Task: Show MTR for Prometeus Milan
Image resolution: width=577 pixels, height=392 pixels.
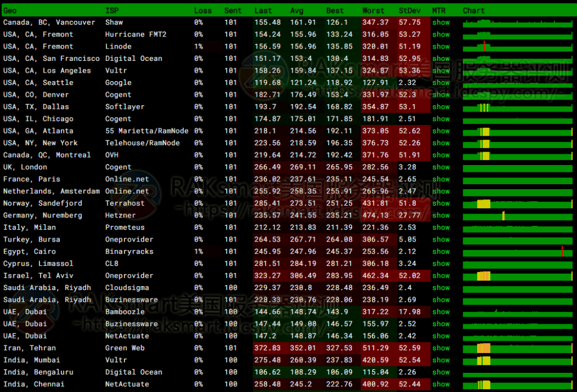Action: pos(441,228)
